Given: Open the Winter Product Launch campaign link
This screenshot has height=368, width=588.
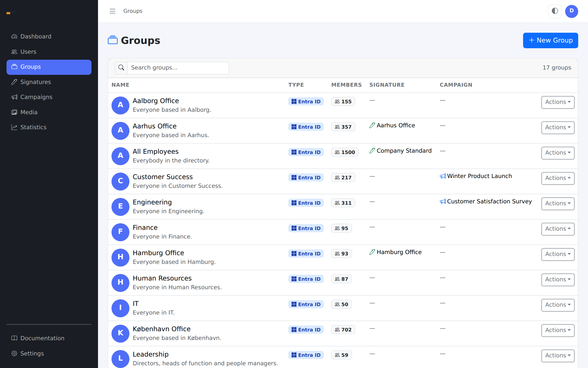Looking at the screenshot, I should click(479, 176).
